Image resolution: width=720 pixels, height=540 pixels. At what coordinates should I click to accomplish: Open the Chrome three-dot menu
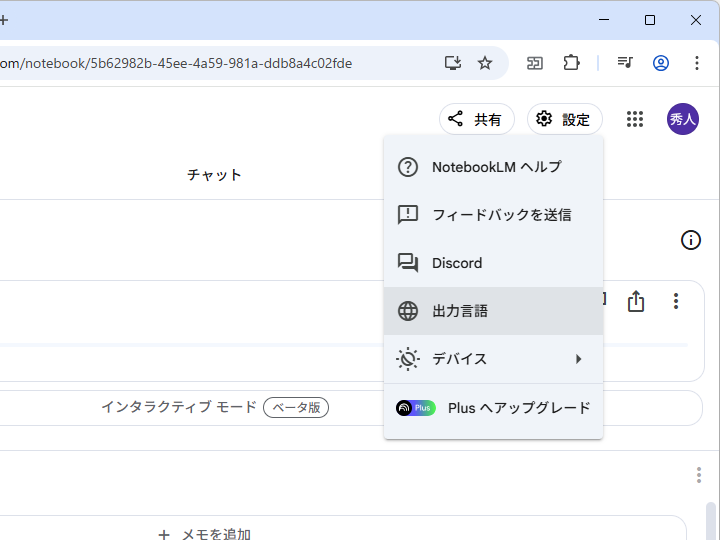click(697, 63)
